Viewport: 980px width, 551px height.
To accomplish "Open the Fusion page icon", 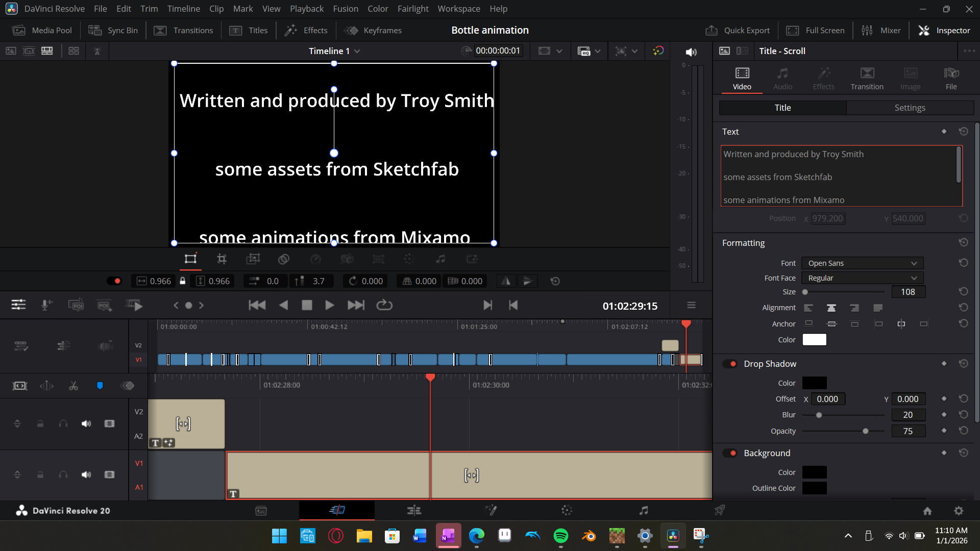I will [x=491, y=510].
